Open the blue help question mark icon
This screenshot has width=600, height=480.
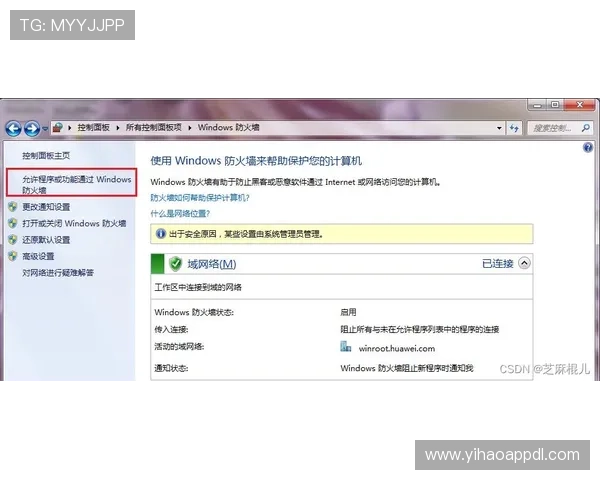588,147
